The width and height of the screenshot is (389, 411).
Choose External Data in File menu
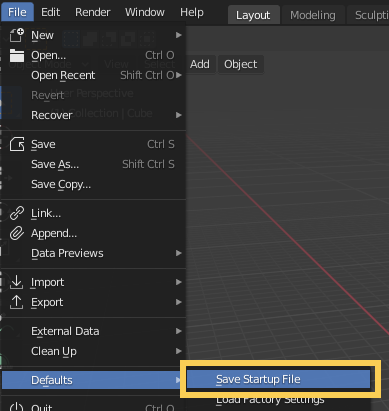93,331
